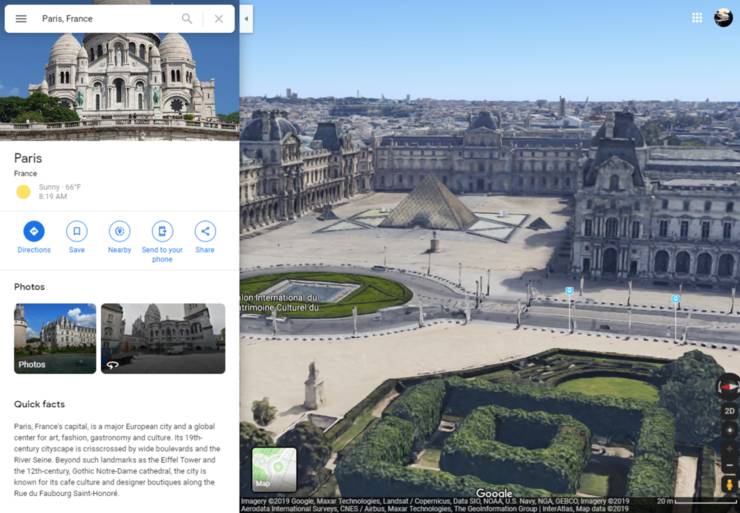
Task: Open the Google apps grid
Action: tap(697, 18)
